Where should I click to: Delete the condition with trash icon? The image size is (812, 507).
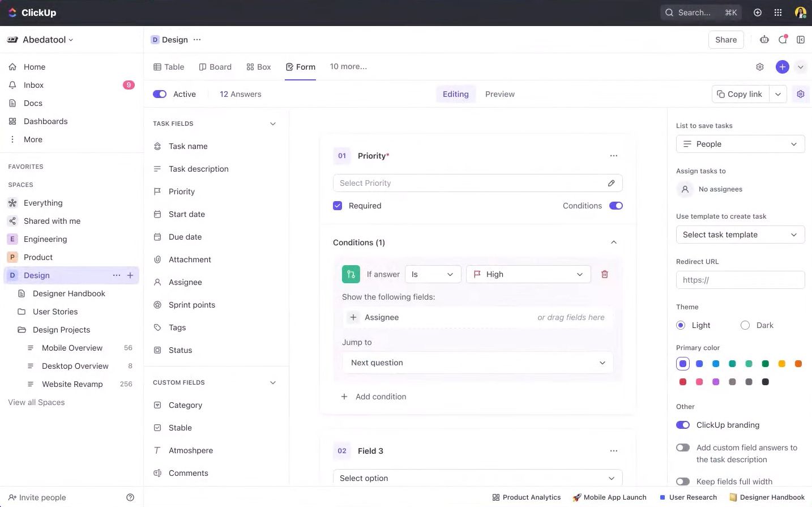click(604, 274)
